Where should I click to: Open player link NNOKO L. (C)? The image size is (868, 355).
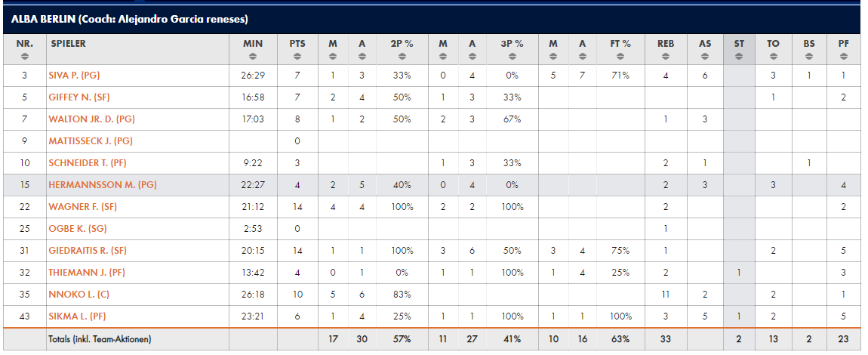click(x=79, y=295)
